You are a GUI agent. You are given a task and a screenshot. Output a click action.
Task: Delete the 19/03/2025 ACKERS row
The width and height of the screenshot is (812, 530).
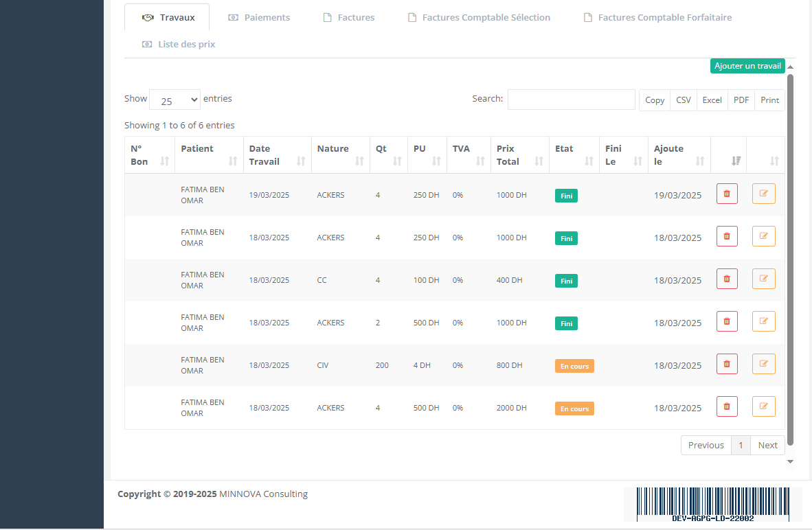pyautogui.click(x=727, y=194)
